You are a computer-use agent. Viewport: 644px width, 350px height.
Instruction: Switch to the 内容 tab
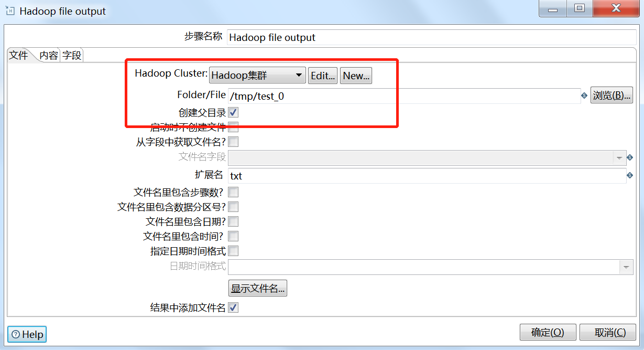49,55
